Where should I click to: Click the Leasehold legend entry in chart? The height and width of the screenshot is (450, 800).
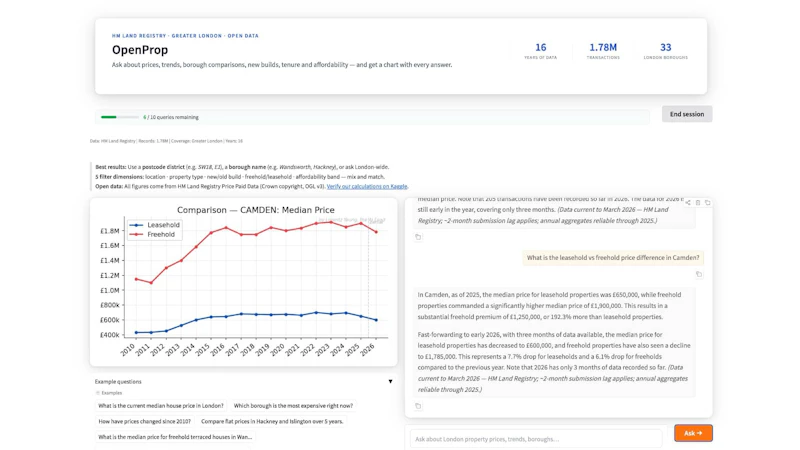(155, 225)
